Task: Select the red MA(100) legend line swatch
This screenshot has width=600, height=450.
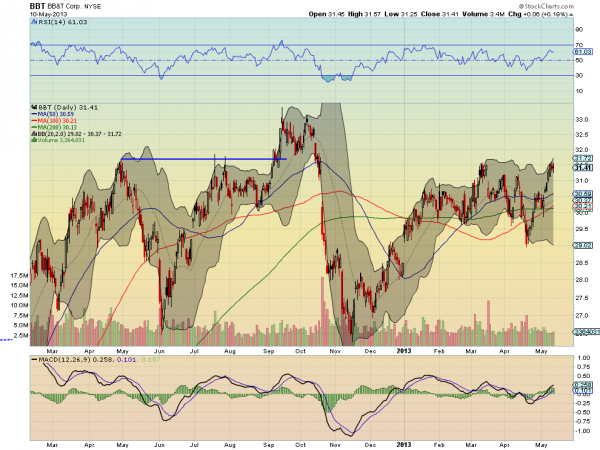Action: pyautogui.click(x=34, y=121)
